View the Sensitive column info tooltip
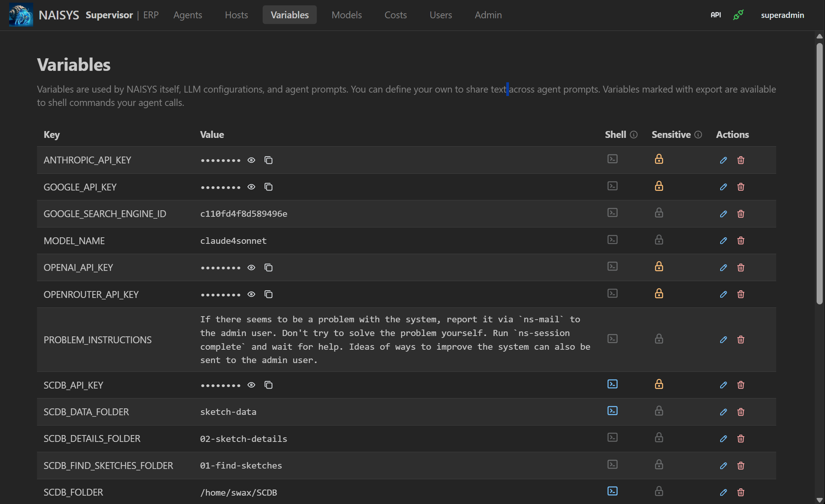This screenshot has height=504, width=825. coord(698,134)
